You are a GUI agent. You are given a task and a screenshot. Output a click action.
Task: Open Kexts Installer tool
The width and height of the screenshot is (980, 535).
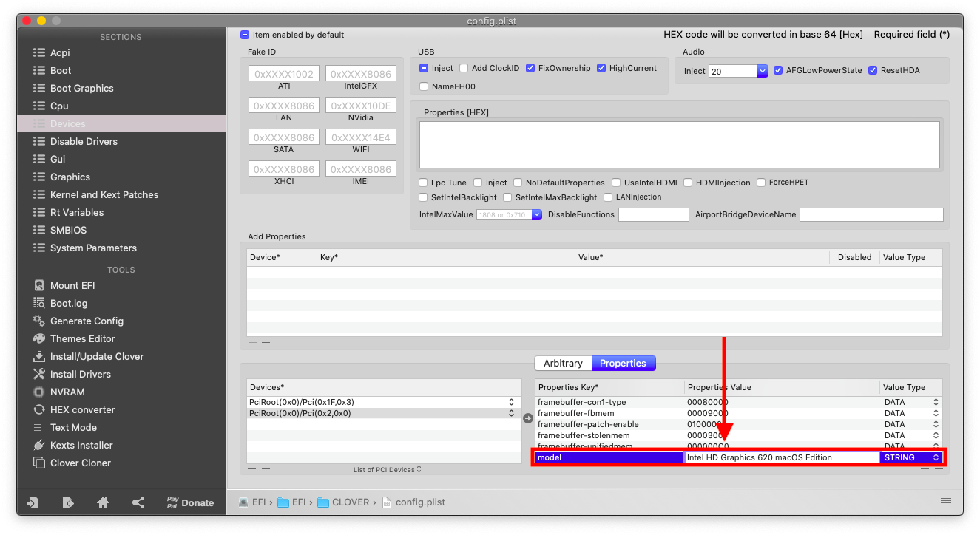pos(72,445)
